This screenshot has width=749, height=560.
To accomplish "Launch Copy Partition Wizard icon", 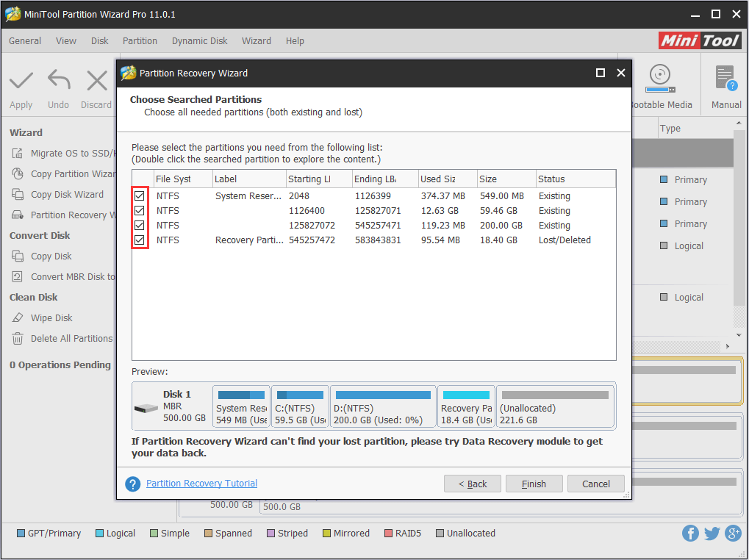I will [18, 173].
